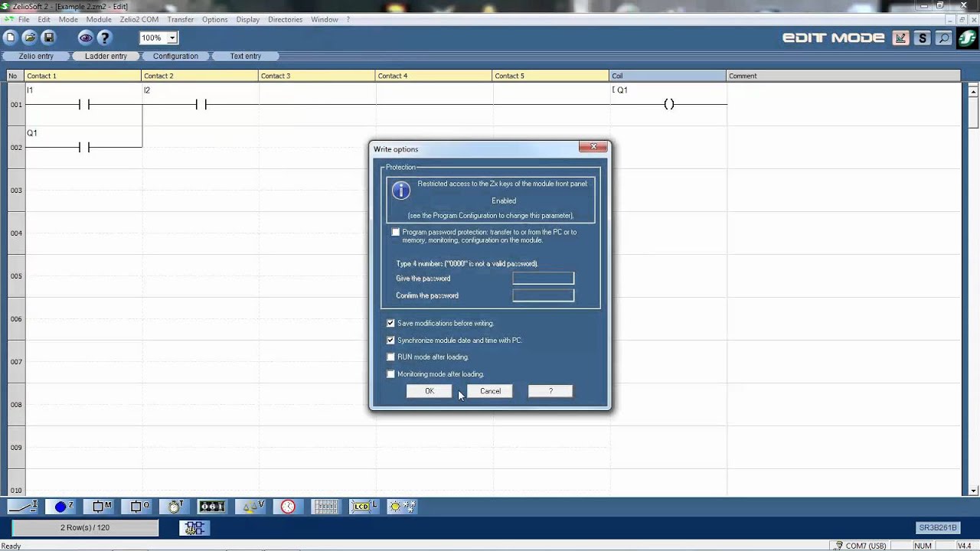Open the Mode menu
Image resolution: width=980 pixels, height=551 pixels.
68,19
